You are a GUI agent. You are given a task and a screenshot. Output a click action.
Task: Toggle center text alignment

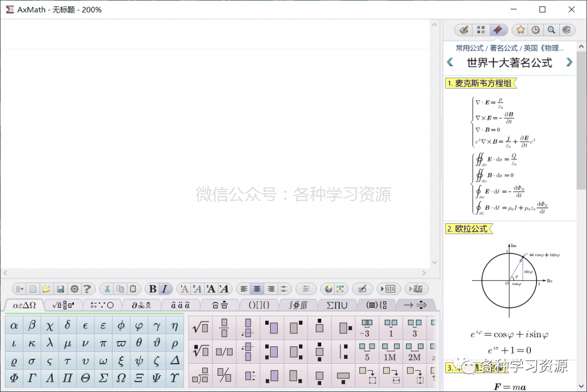257,288
